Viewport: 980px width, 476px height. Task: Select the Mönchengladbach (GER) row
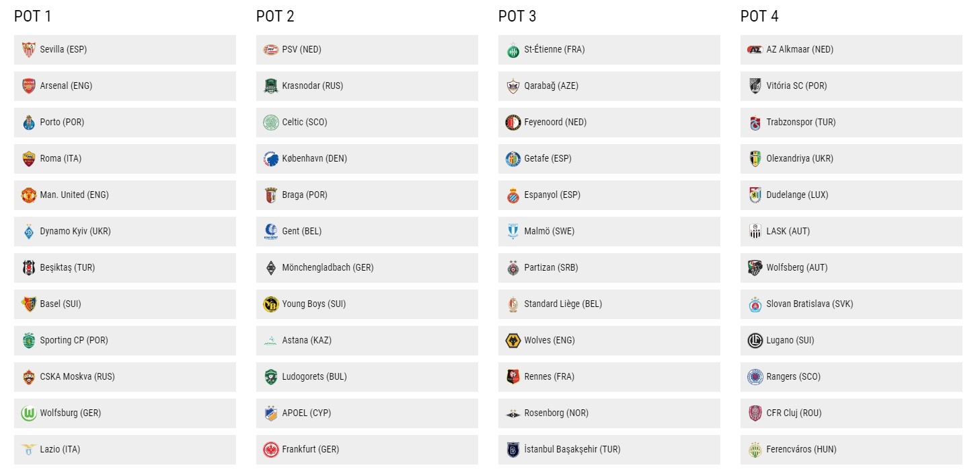click(367, 268)
